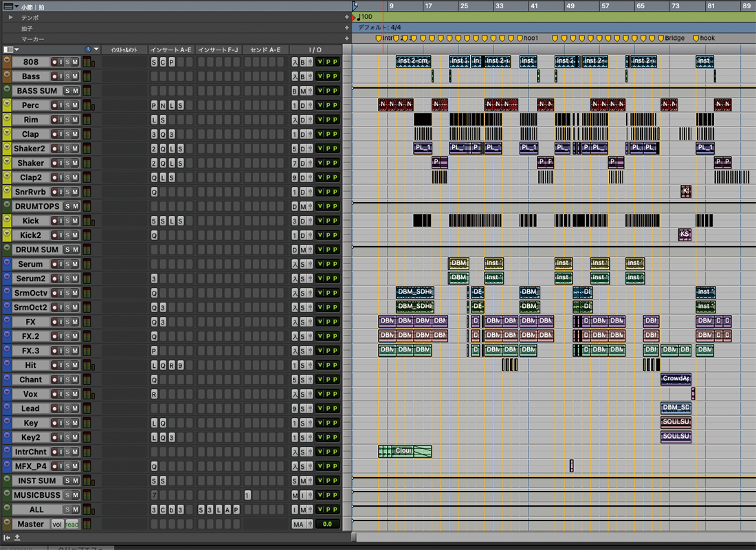Solo the DRUM SUM track
Screen dimensions: 756x550
click(x=68, y=250)
